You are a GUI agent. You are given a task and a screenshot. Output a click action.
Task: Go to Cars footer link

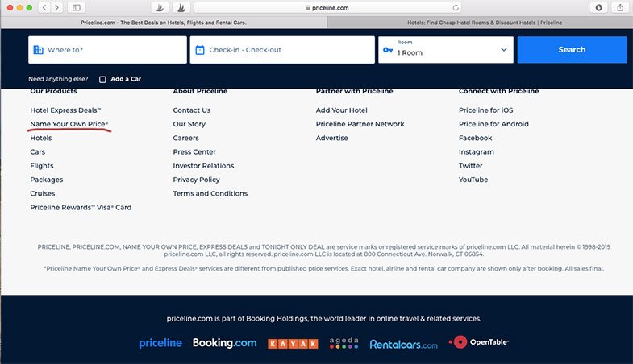pyautogui.click(x=38, y=152)
